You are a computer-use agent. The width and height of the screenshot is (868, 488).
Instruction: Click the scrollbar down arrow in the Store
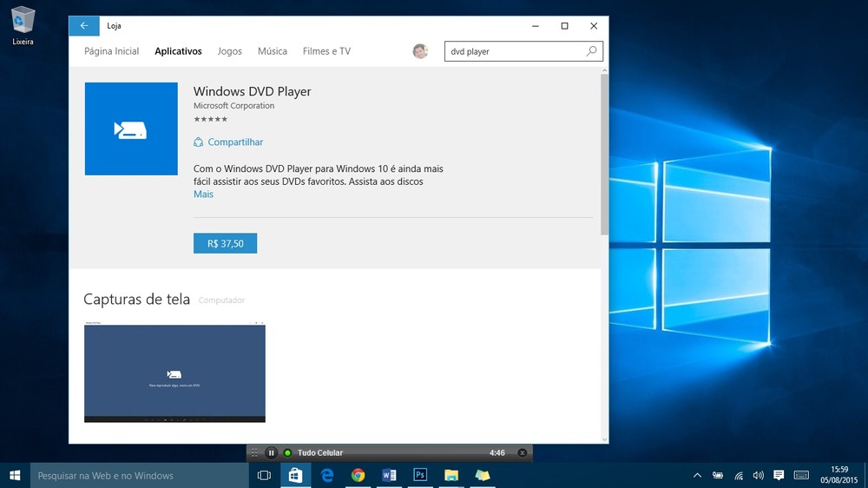click(604, 439)
